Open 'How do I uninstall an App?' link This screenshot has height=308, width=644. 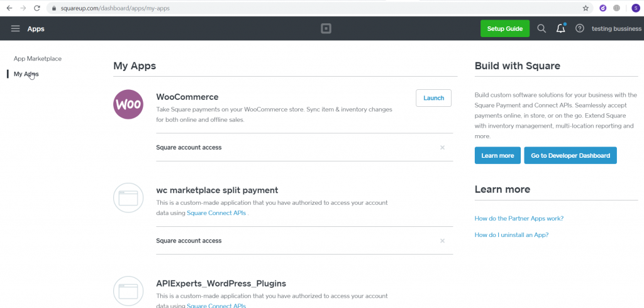click(x=511, y=235)
